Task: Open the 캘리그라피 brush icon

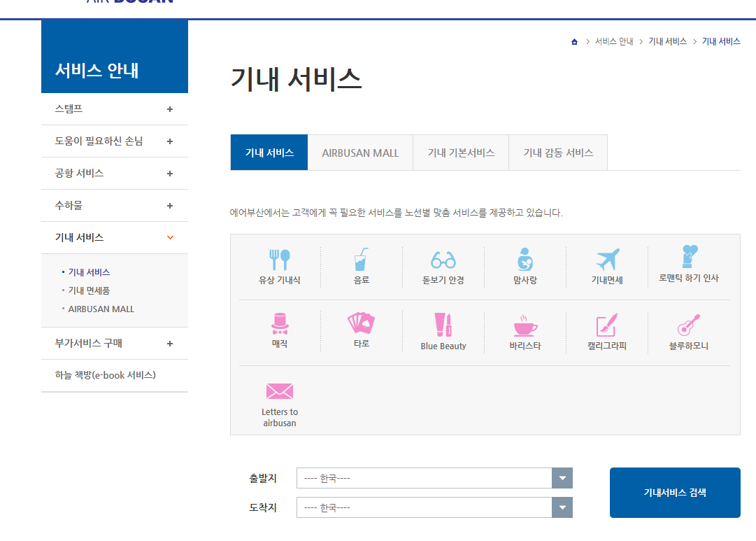Action: (x=607, y=324)
